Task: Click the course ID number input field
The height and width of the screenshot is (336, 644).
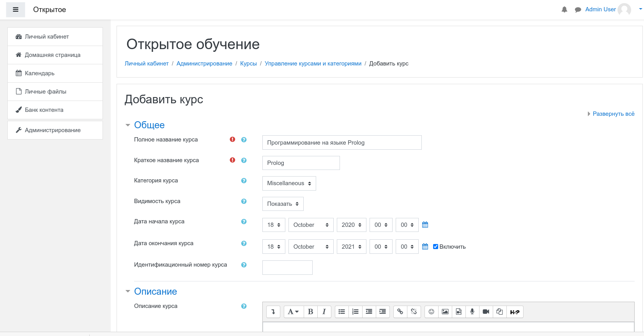Action: (287, 268)
